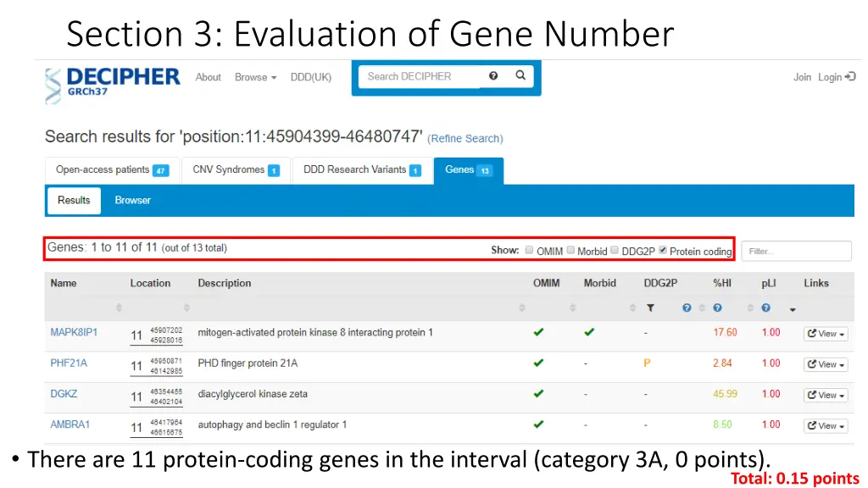Screen dimensions: 868x488
Task: Open the View dropdown for AMBRA1
Action: click(826, 425)
